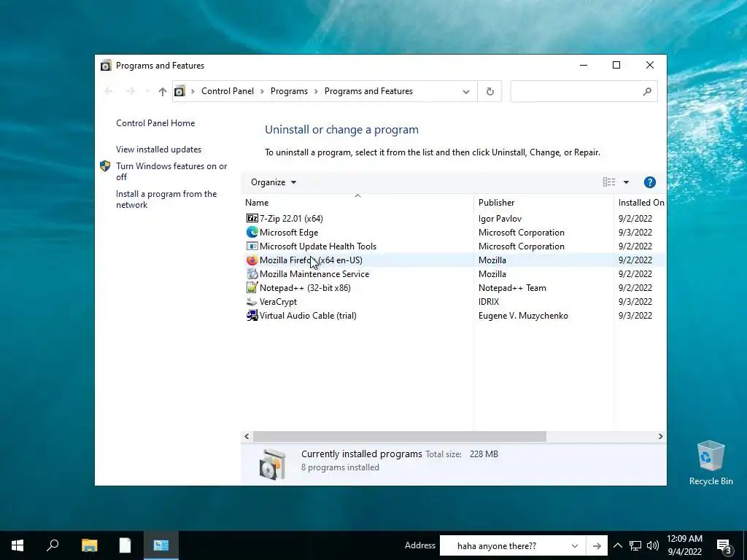Open View installed updates link

point(158,149)
